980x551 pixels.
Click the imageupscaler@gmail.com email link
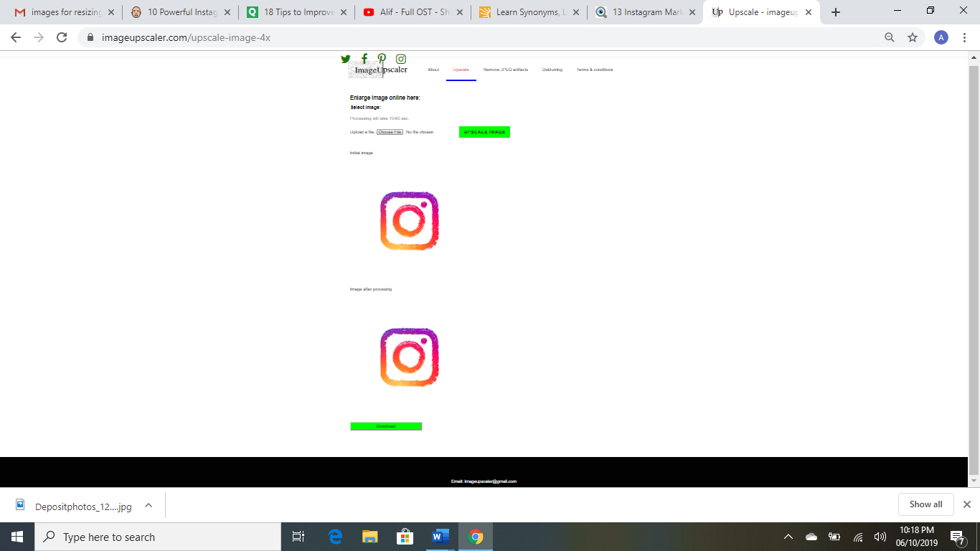tap(490, 481)
